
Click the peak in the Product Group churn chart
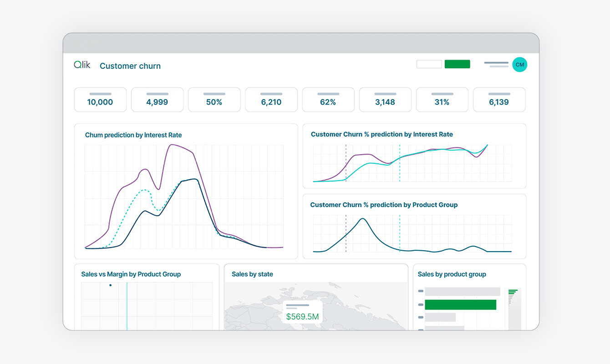(362, 219)
